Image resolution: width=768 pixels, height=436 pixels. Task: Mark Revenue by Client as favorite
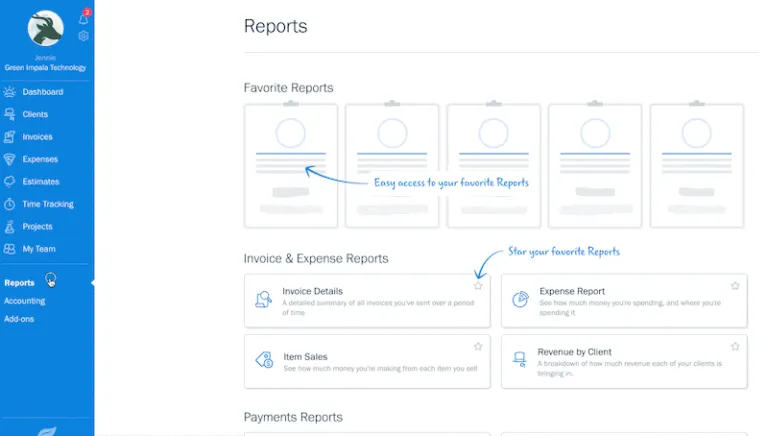click(x=735, y=346)
